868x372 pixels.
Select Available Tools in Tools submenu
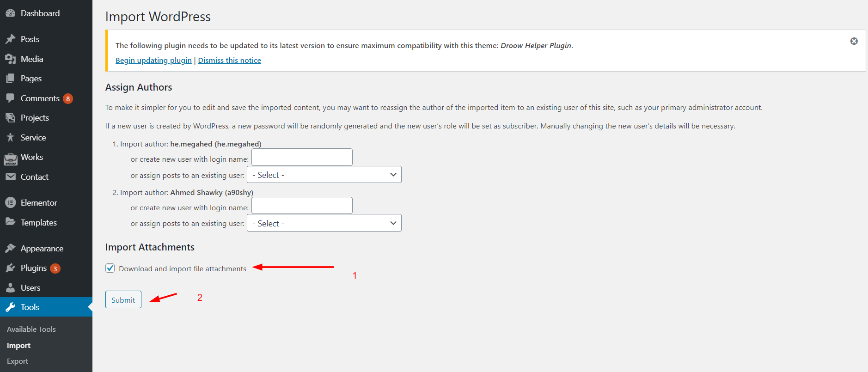(31, 329)
